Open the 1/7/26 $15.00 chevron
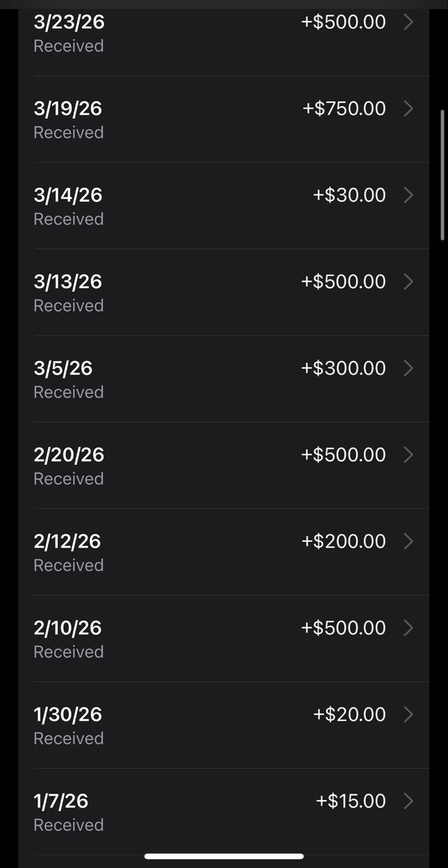This screenshot has height=868, width=448. click(408, 801)
